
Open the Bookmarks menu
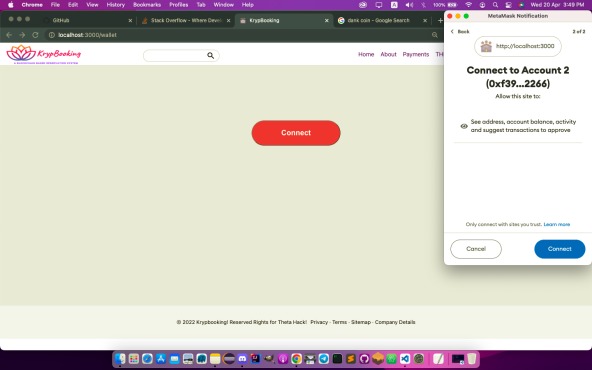147,5
